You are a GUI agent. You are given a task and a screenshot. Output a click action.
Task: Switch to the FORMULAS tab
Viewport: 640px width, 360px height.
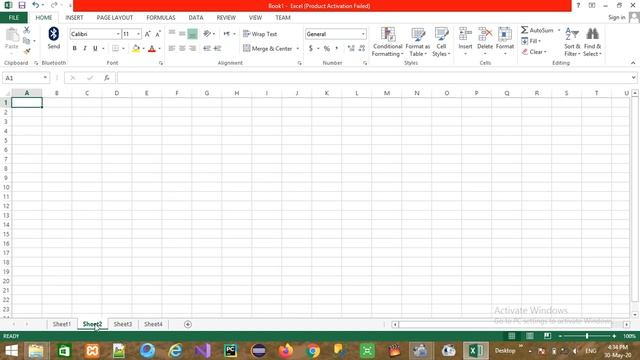click(161, 18)
